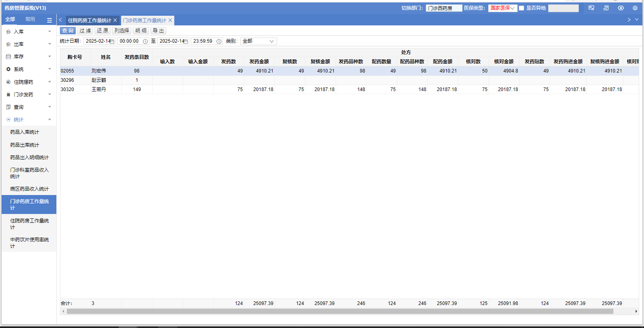Open the start time clock icon
Screen dimensions: 644x328
(x=145, y=42)
